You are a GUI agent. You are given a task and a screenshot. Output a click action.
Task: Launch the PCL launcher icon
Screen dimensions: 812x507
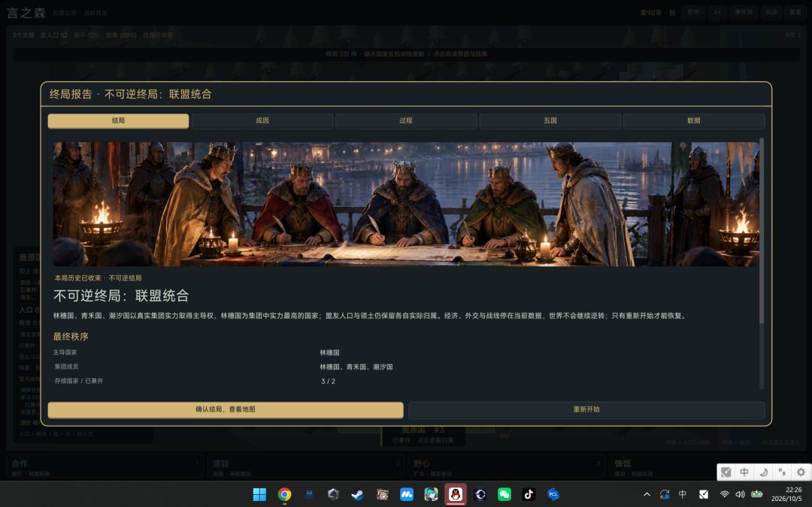click(553, 494)
